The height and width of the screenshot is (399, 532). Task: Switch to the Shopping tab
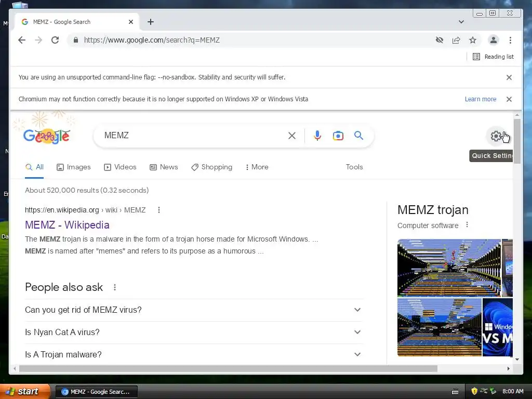pos(212,167)
